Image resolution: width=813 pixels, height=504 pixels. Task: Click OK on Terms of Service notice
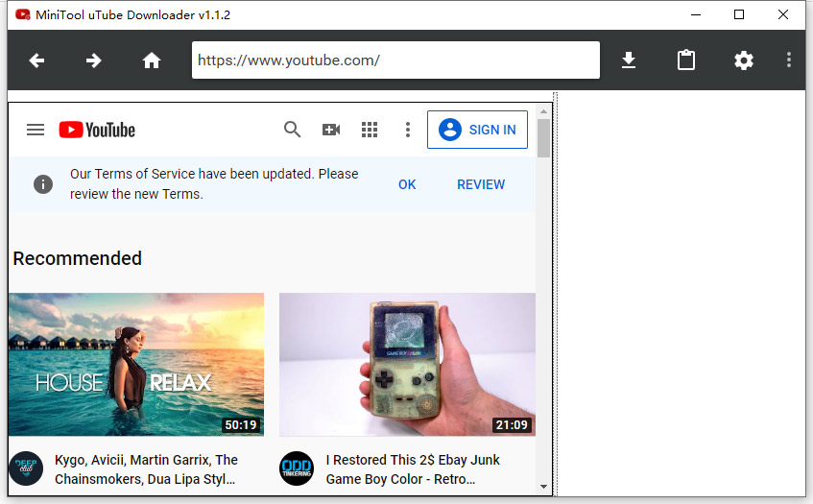click(407, 184)
